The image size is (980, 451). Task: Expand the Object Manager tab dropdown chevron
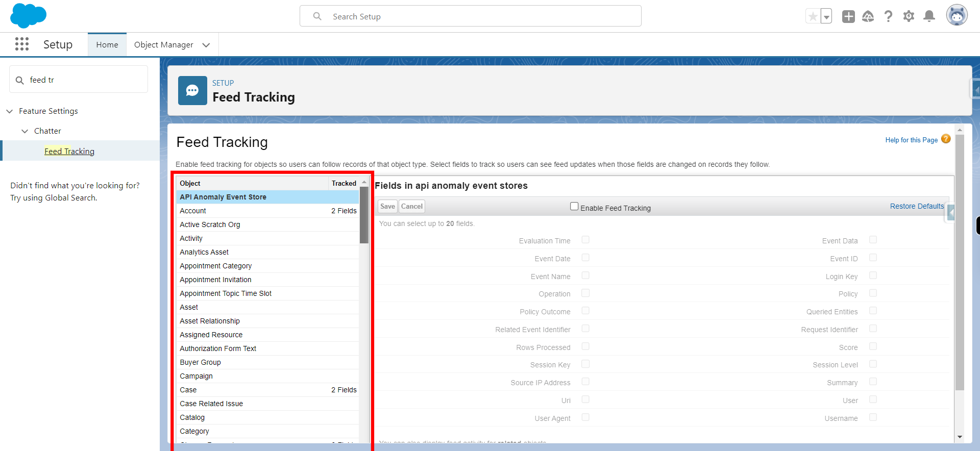[206, 45]
